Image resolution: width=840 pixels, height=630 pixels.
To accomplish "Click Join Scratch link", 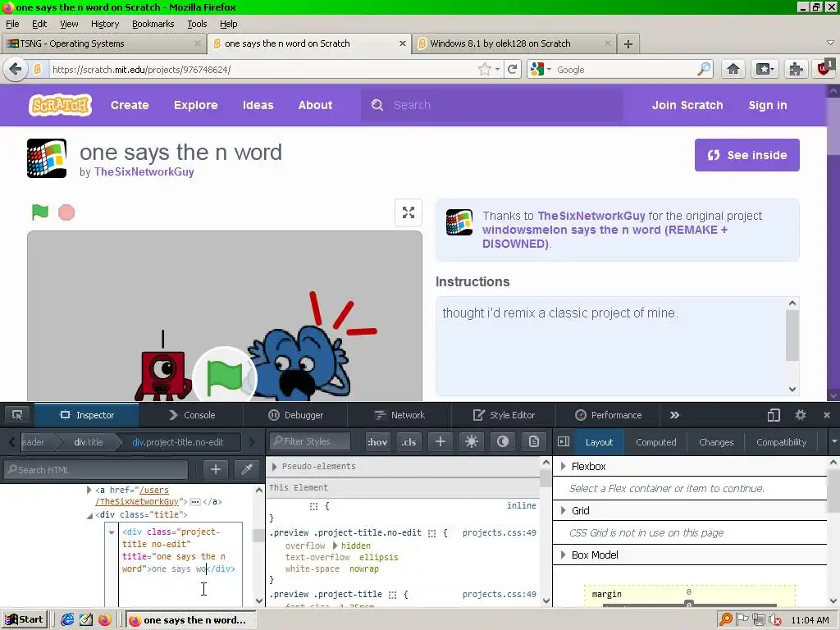I will (x=687, y=105).
